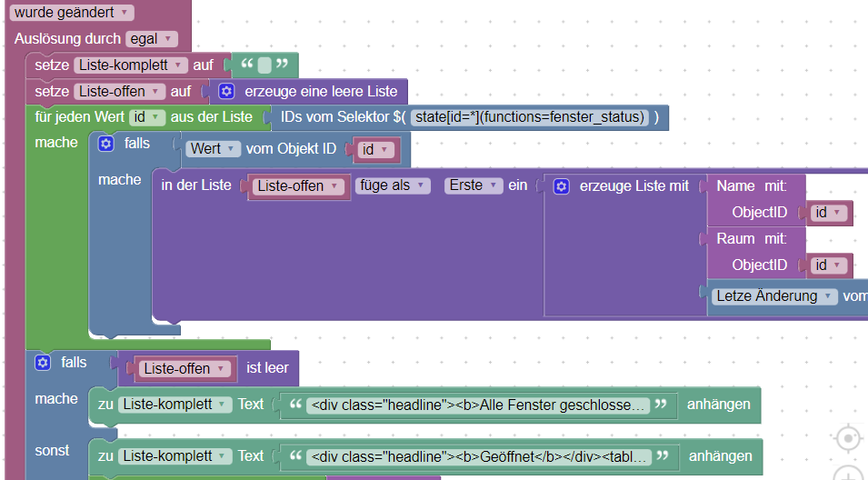868x480 pixels.
Task: Edit text 'Alle Fenster geschlosse...' field
Action: (478, 405)
